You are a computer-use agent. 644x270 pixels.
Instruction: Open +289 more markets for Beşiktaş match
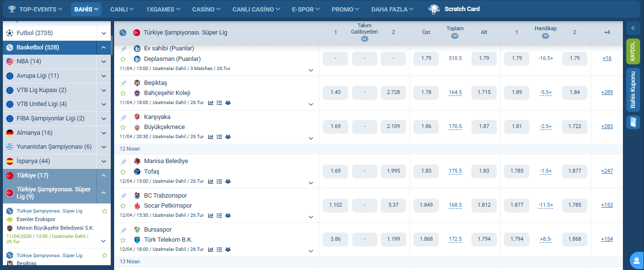[x=607, y=92]
